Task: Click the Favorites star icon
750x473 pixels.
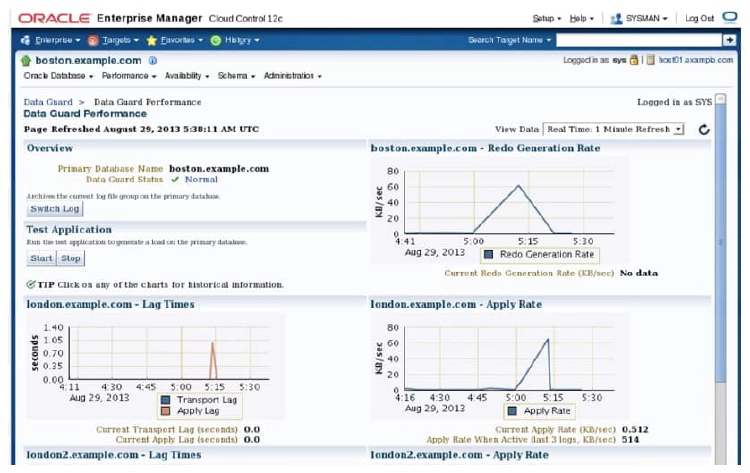Action: coord(152,40)
